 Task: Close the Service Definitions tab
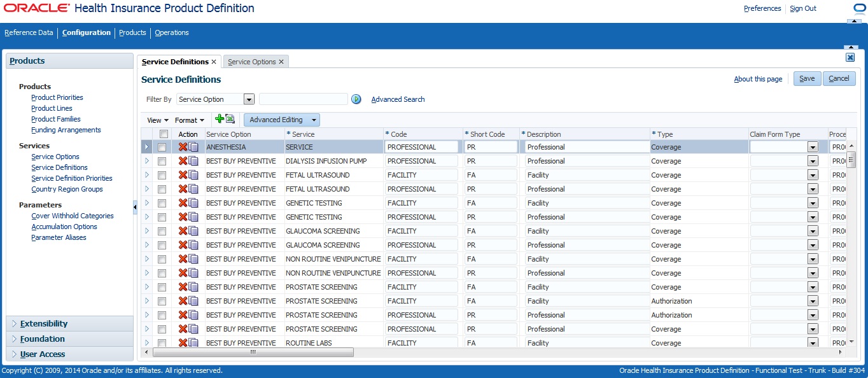(x=214, y=62)
